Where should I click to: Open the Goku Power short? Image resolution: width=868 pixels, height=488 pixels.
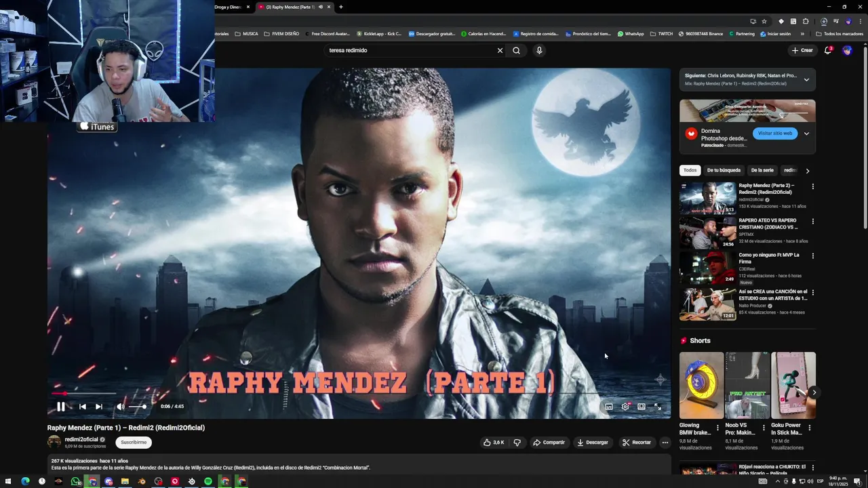click(793, 385)
